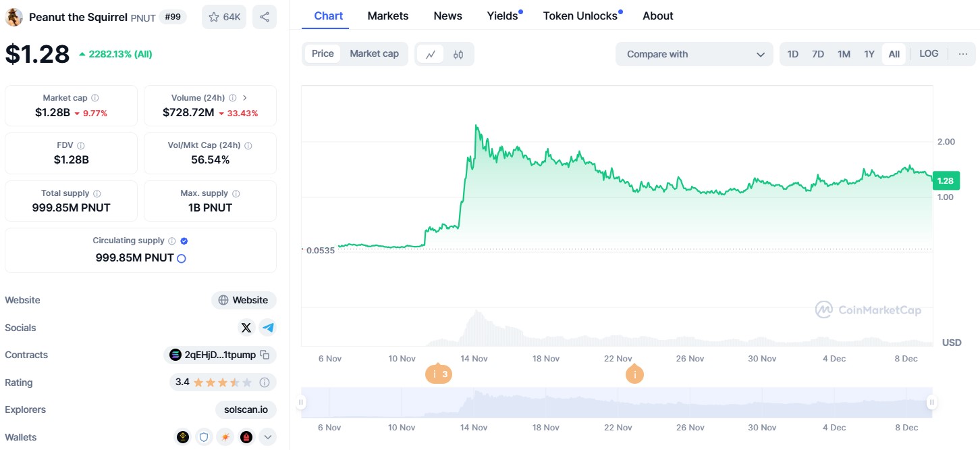Click the circulating supply progress ring
This screenshot has width=980, height=450.
pos(181,258)
